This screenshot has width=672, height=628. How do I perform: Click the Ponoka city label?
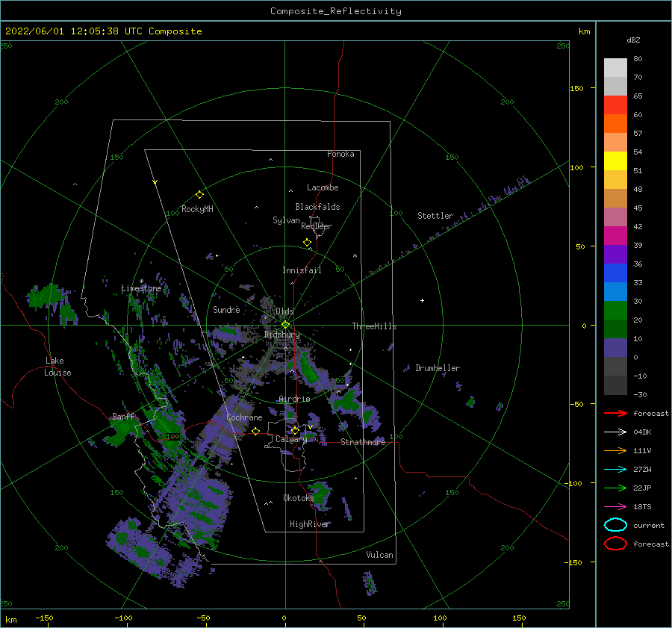click(340, 154)
